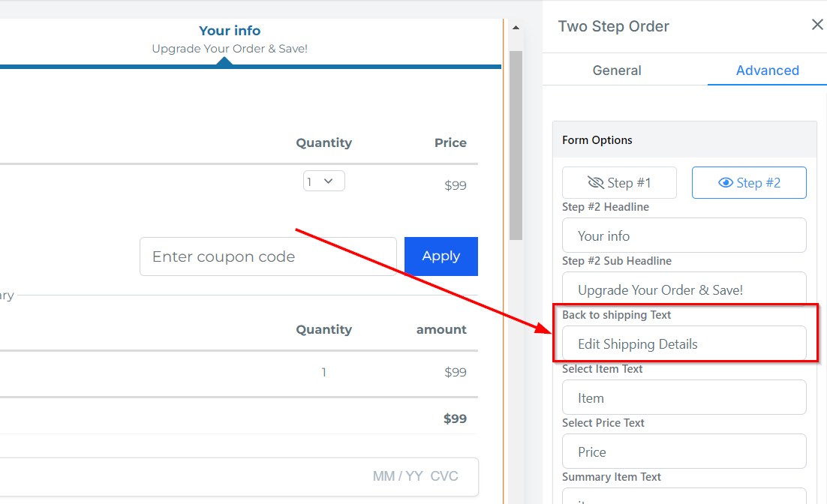This screenshot has width=827, height=504.
Task: Click the Apply coupon button
Action: tap(441, 256)
